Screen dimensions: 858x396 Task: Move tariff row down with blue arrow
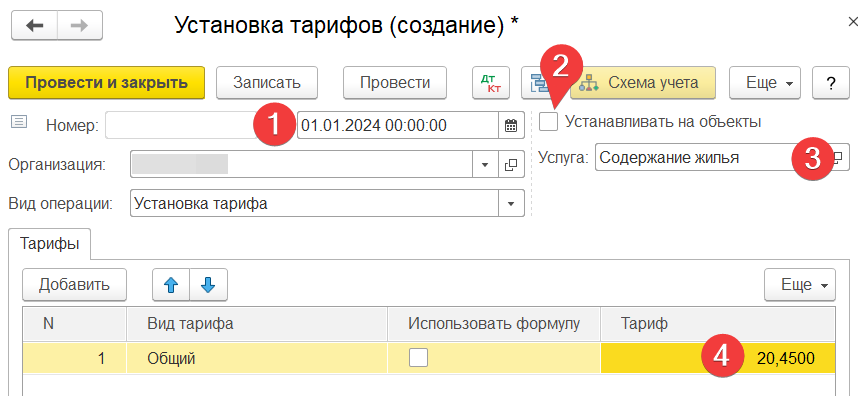(x=208, y=285)
